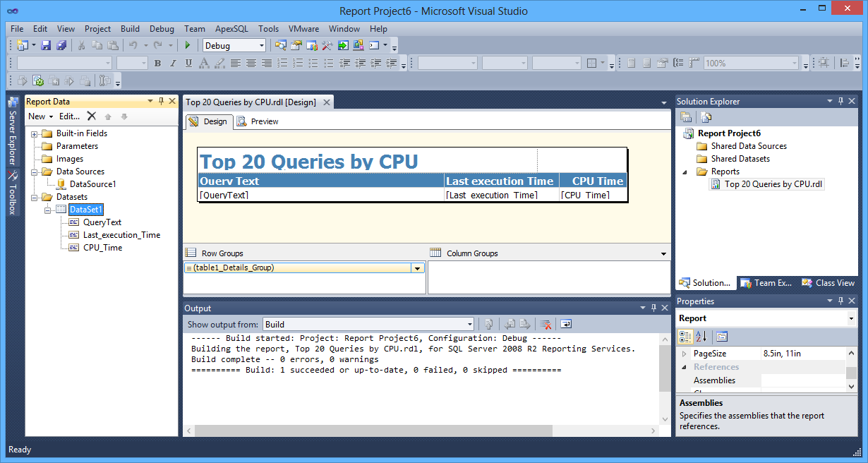Open the Toolbox side tab

click(x=13, y=193)
